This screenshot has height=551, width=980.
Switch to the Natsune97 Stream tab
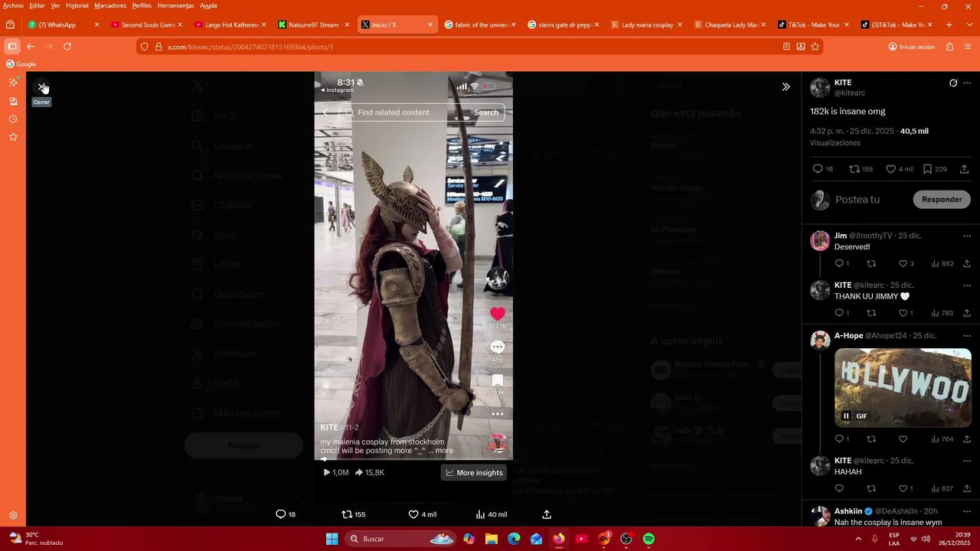click(314, 24)
